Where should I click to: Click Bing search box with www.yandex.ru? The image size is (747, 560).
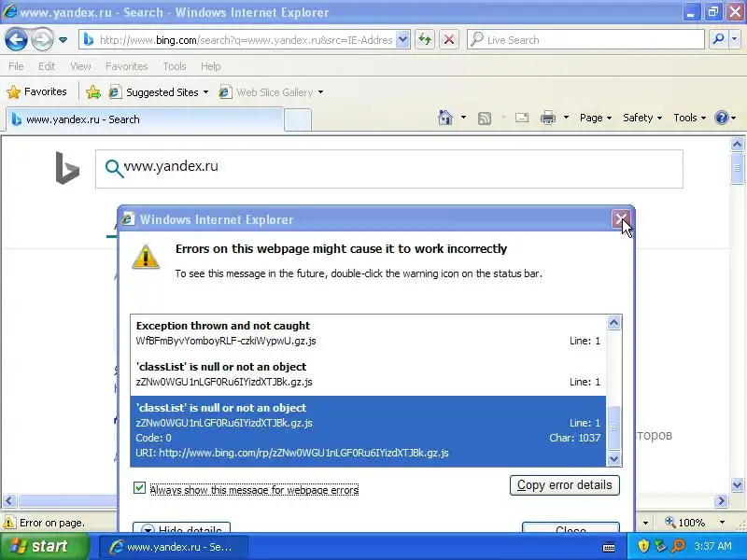click(x=388, y=169)
